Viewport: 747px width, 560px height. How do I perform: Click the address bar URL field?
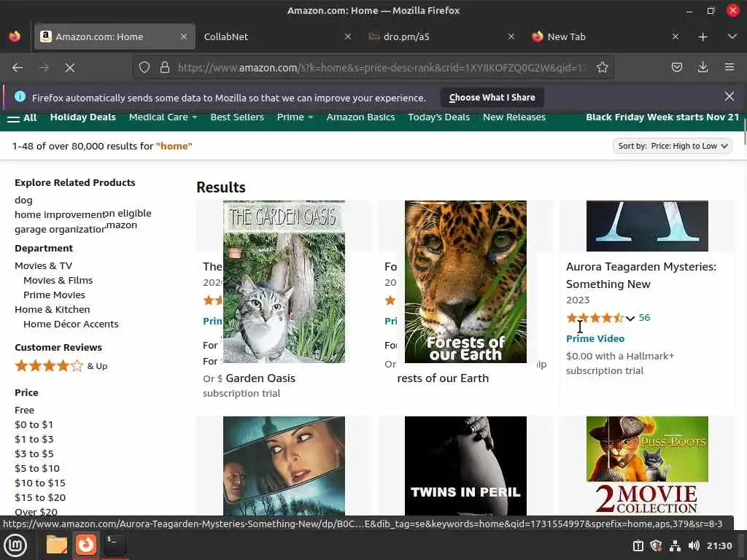(x=382, y=68)
